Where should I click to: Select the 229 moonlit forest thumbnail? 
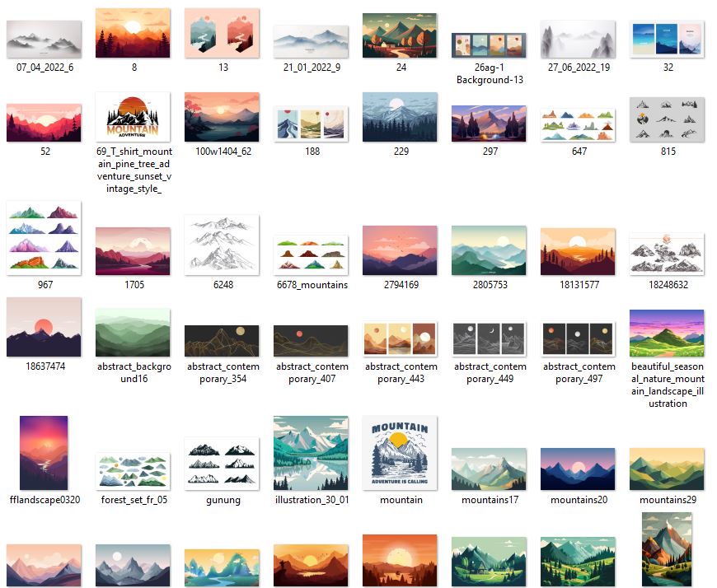(400, 117)
